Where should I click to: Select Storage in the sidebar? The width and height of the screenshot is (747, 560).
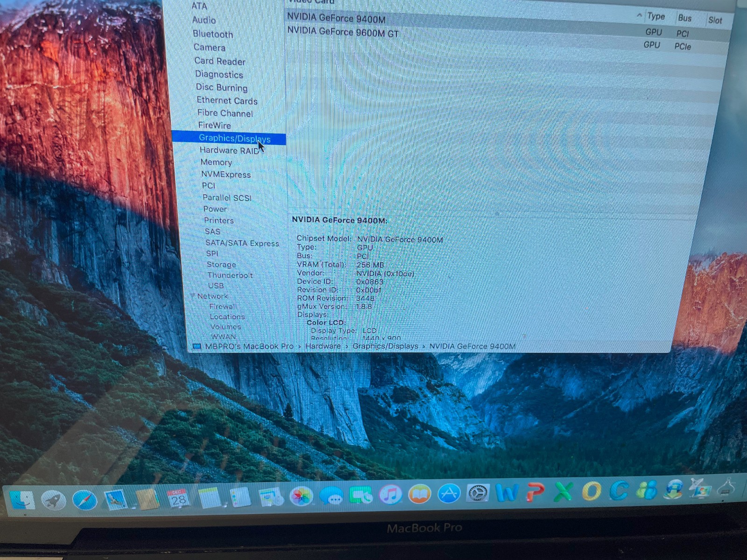pos(221,265)
